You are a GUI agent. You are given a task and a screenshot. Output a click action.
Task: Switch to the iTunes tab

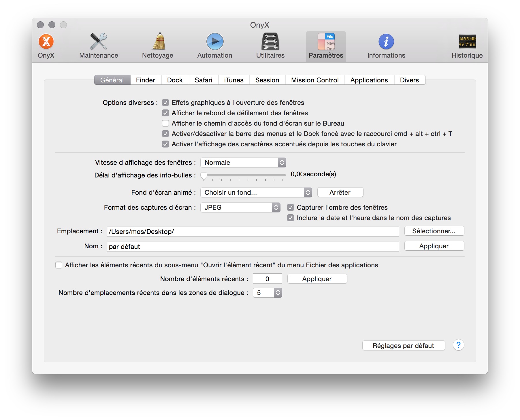[x=234, y=80]
